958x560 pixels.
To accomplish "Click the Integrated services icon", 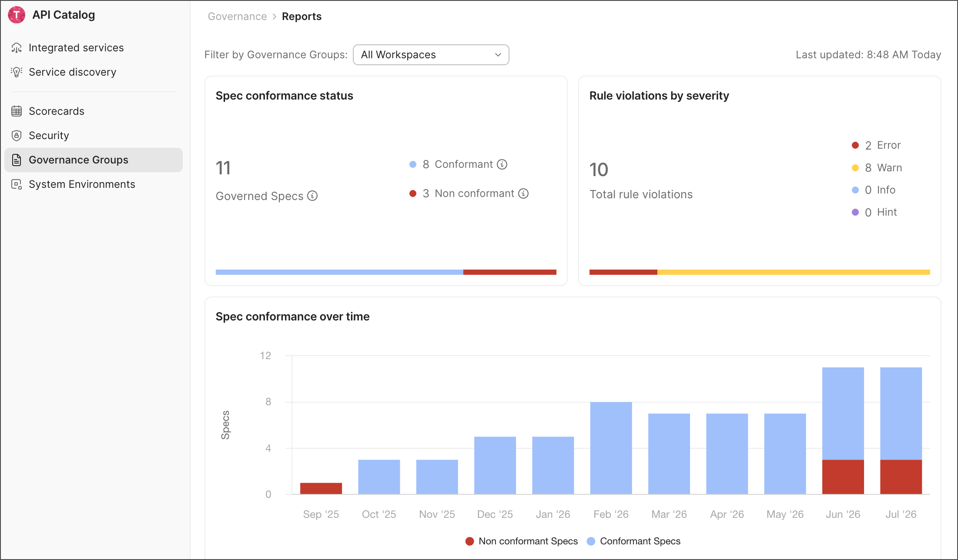I will (17, 48).
